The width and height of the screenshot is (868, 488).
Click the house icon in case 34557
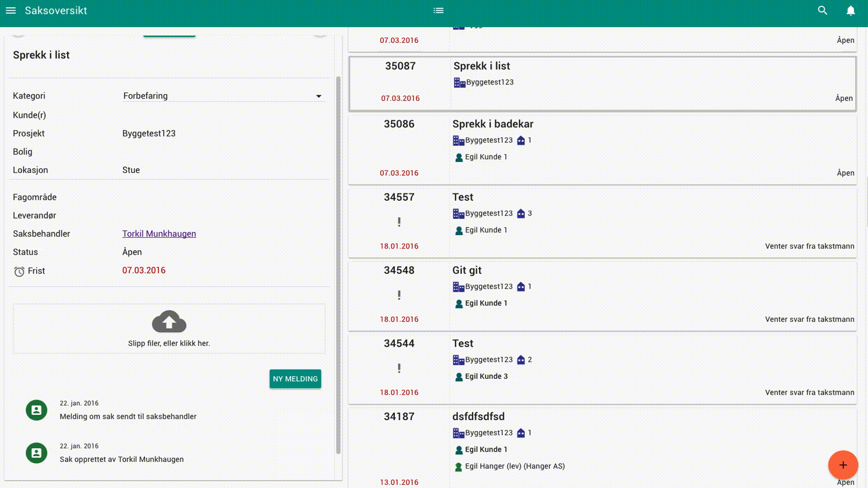click(521, 214)
